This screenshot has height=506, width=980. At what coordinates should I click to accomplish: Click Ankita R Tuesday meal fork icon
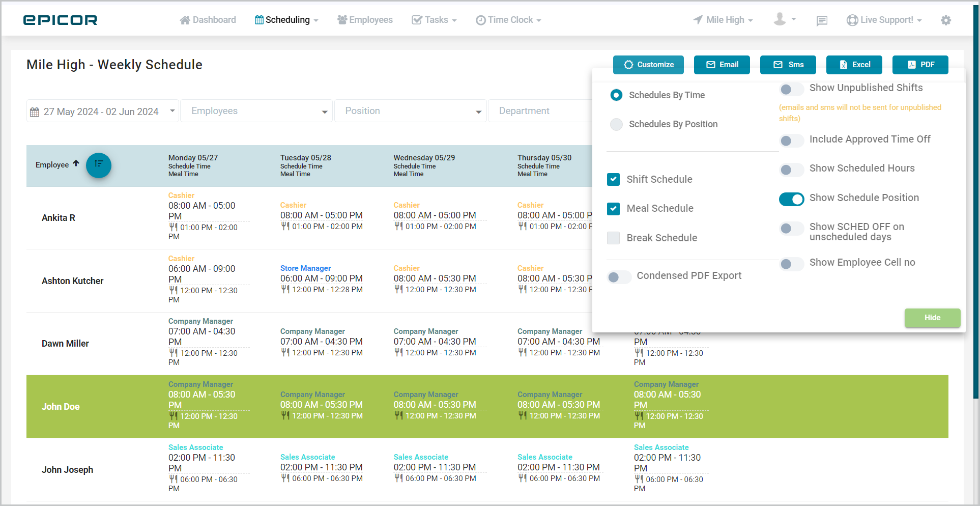coord(285,226)
